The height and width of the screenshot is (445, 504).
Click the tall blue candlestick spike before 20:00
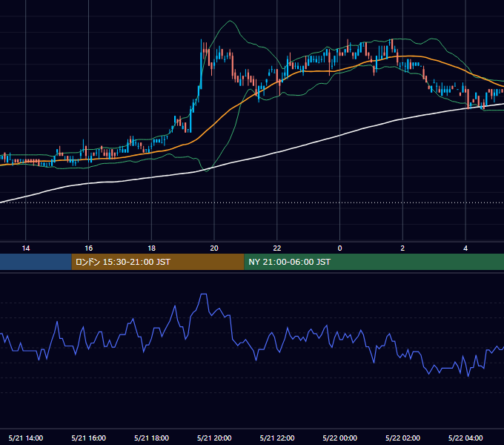point(201,65)
